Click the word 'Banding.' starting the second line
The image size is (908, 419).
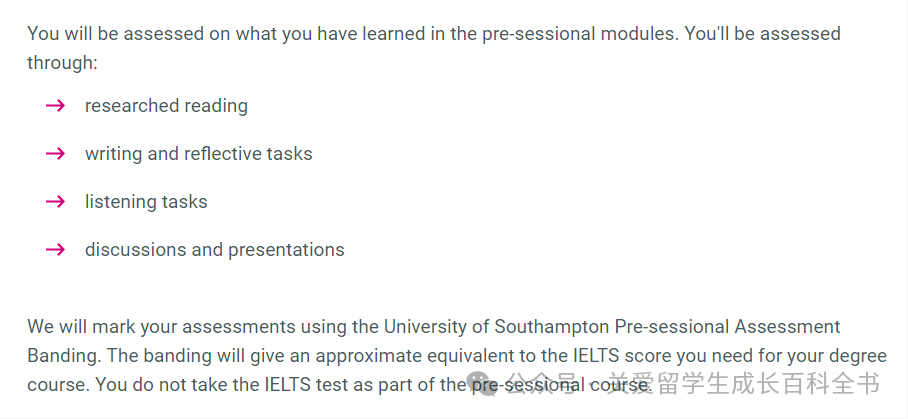click(64, 355)
